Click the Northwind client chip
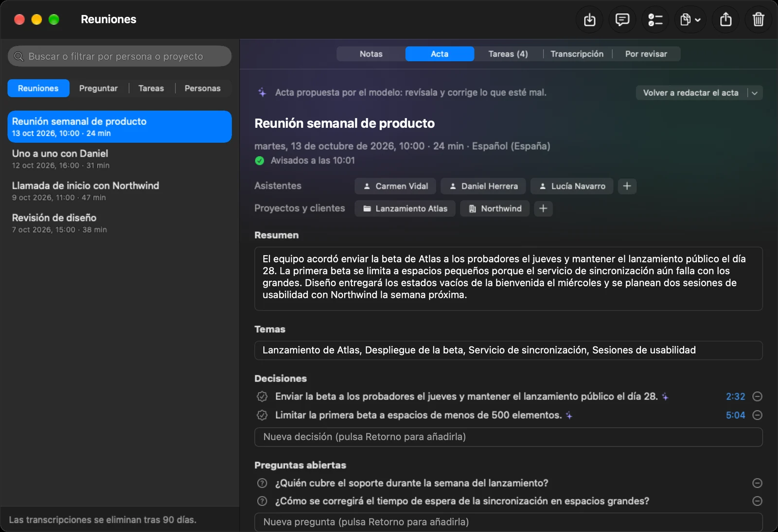Viewport: 778px width, 532px height. tap(495, 208)
